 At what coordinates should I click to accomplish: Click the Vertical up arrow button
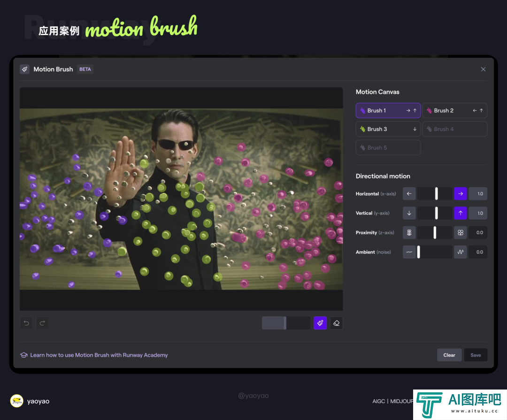point(461,213)
